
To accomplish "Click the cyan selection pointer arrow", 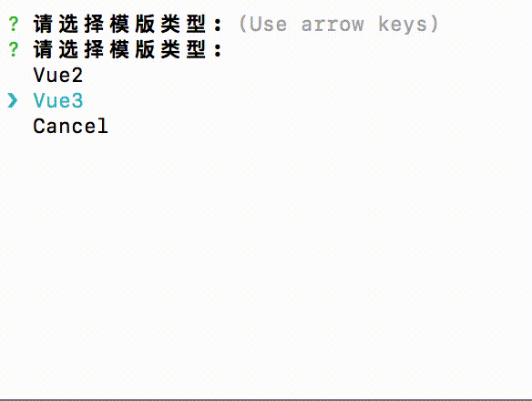I will tap(13, 101).
